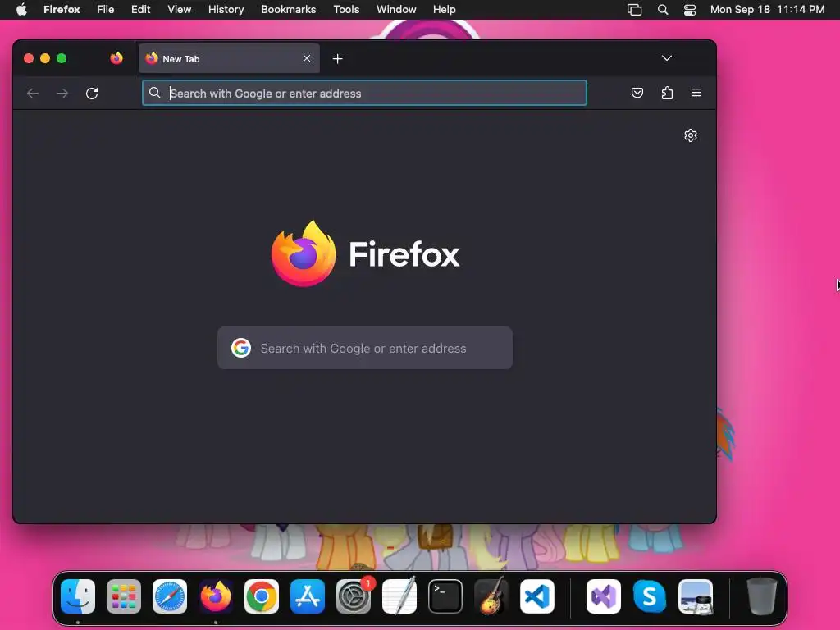Screen dimensions: 840x630
Task: Click Firefox icon in the Dock
Action: (x=216, y=596)
